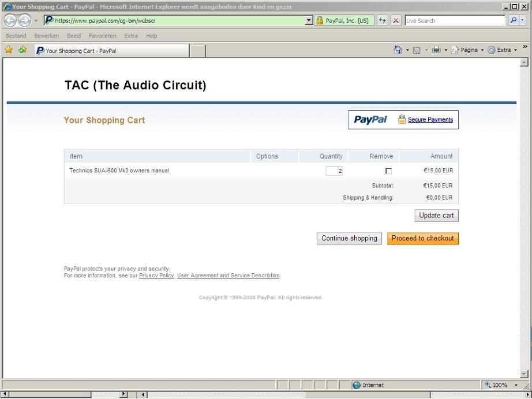The width and height of the screenshot is (532, 399).
Task: Click the Shipping & Handling amount €0,00 EUR
Action: click(x=439, y=197)
